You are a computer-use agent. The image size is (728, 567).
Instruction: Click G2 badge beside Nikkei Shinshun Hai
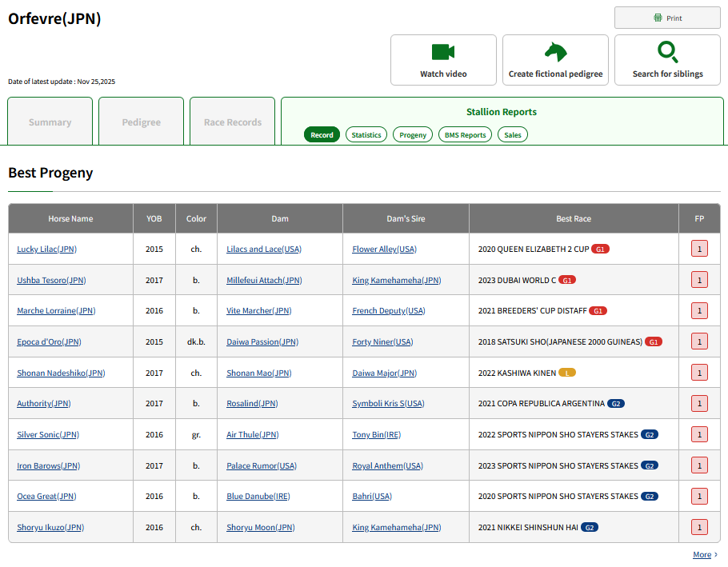pyautogui.click(x=589, y=528)
